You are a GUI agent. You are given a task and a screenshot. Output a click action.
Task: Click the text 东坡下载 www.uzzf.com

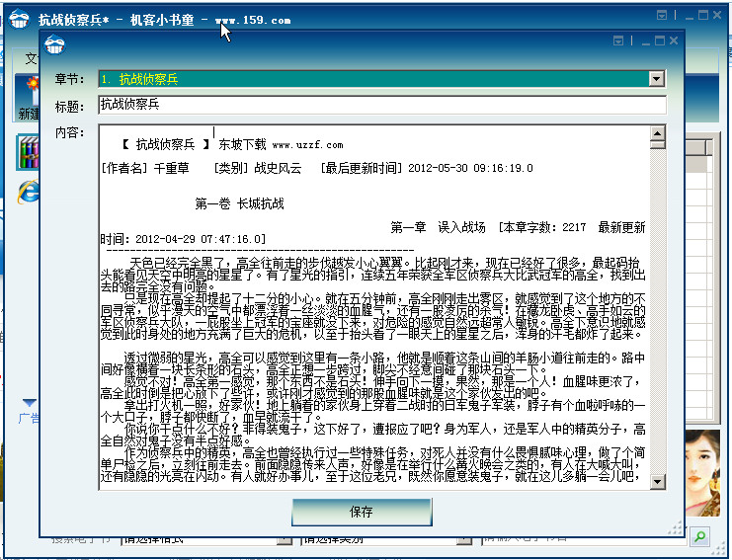[281, 144]
